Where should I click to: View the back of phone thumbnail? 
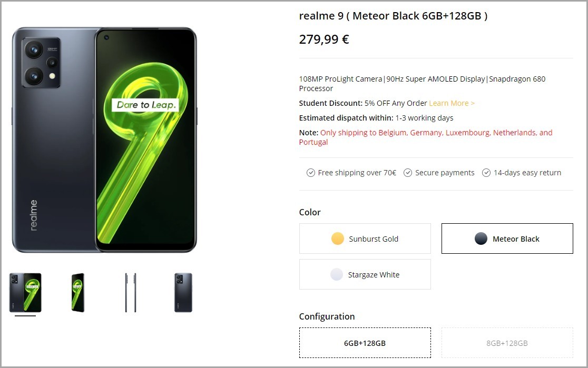coord(183,293)
